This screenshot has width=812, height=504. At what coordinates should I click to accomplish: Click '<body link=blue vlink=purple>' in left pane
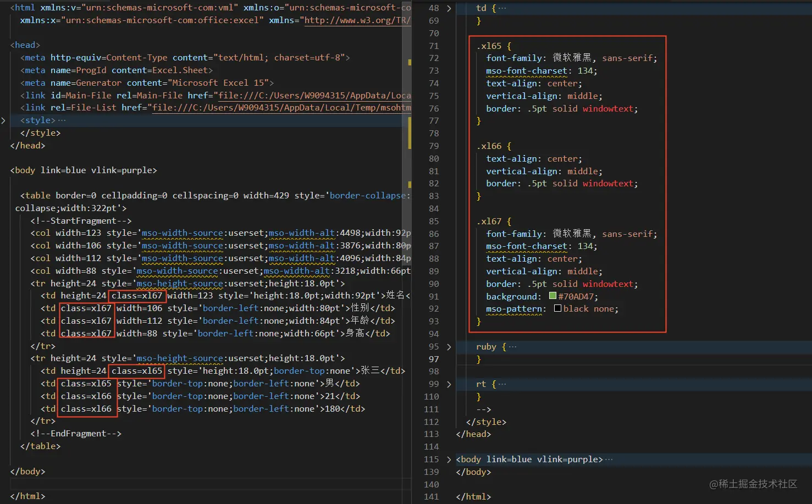coord(84,170)
